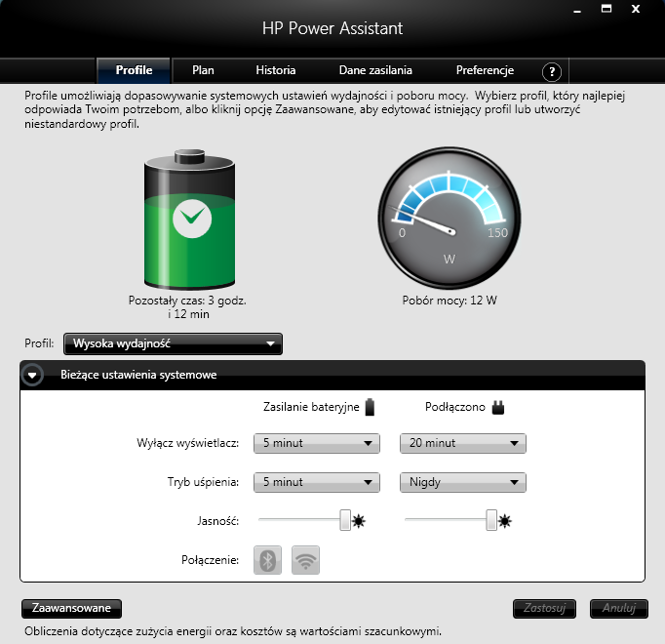Click the 'HP Power Assistant' window title
Image resolution: width=665 pixels, height=644 pixels.
(332, 28)
